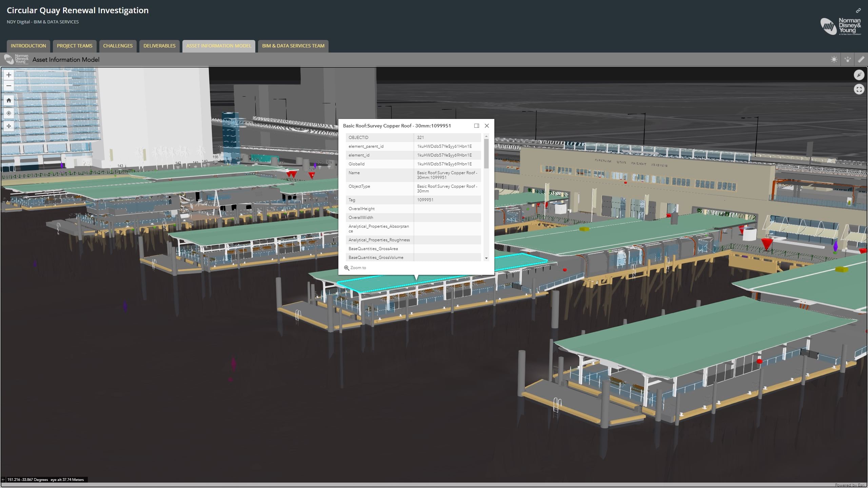Click the PROJECT TEAMS menu item
Viewport: 868px width, 488px height.
[74, 46]
